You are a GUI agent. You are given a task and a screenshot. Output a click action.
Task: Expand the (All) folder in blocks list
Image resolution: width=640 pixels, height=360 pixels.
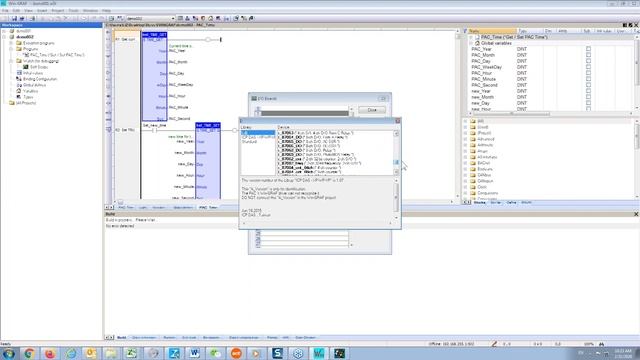point(465,121)
